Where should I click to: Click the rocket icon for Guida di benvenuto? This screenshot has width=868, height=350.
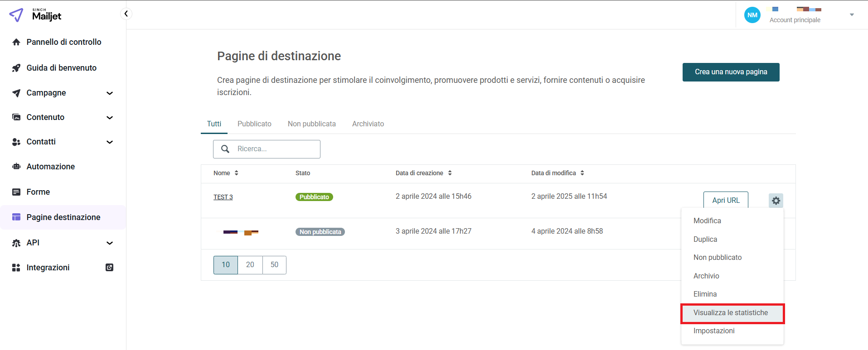tap(16, 68)
